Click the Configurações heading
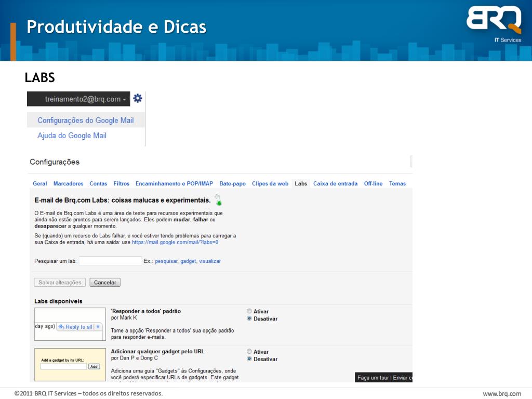Screen dimensions: 532x399 click(55, 162)
